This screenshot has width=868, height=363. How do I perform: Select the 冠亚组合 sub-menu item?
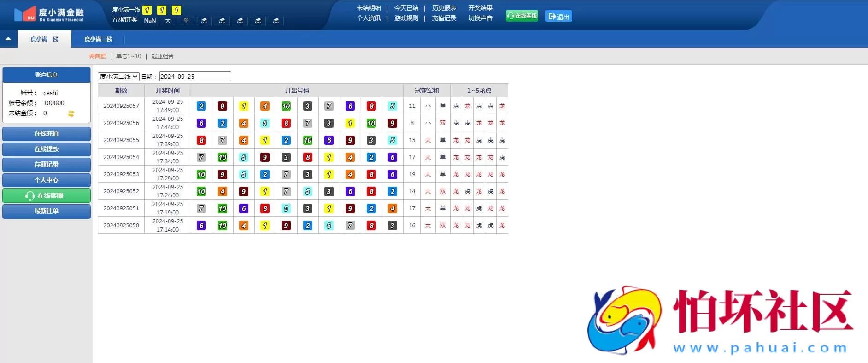[x=163, y=56]
